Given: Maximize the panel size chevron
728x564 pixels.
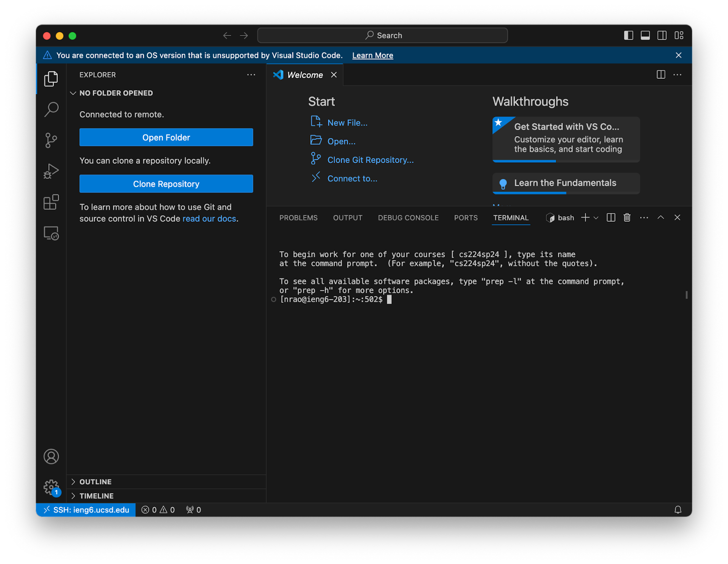Looking at the screenshot, I should (x=661, y=218).
